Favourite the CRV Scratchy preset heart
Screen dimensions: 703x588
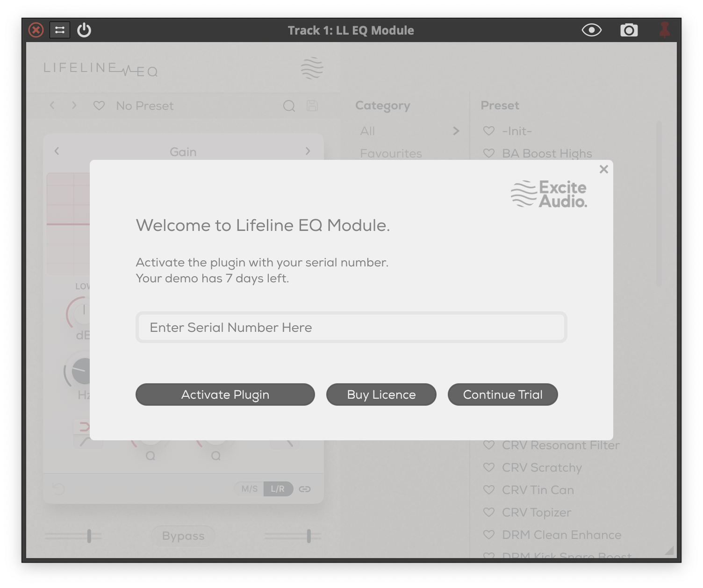click(489, 467)
